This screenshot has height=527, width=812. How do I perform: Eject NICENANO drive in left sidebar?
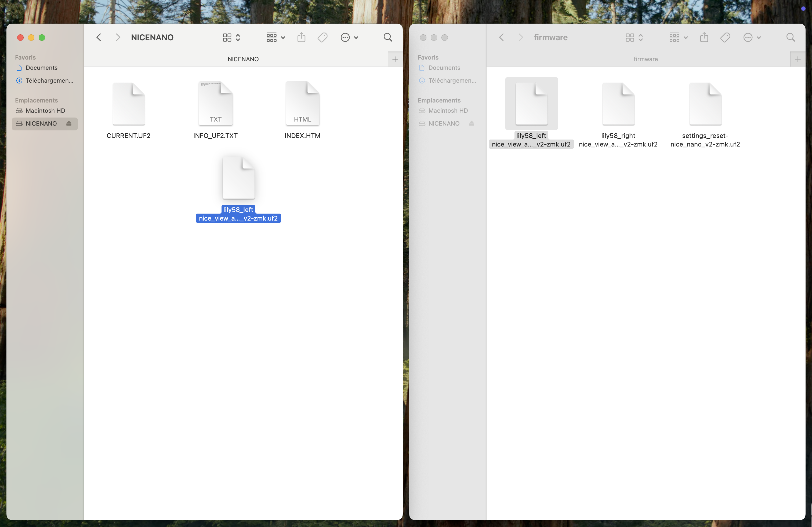click(69, 123)
